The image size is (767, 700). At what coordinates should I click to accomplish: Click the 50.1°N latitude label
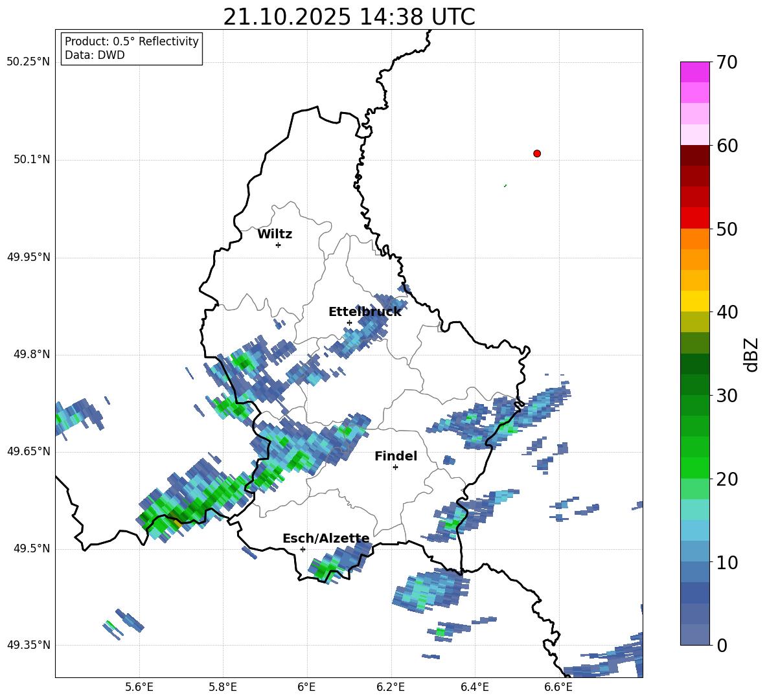(x=32, y=159)
